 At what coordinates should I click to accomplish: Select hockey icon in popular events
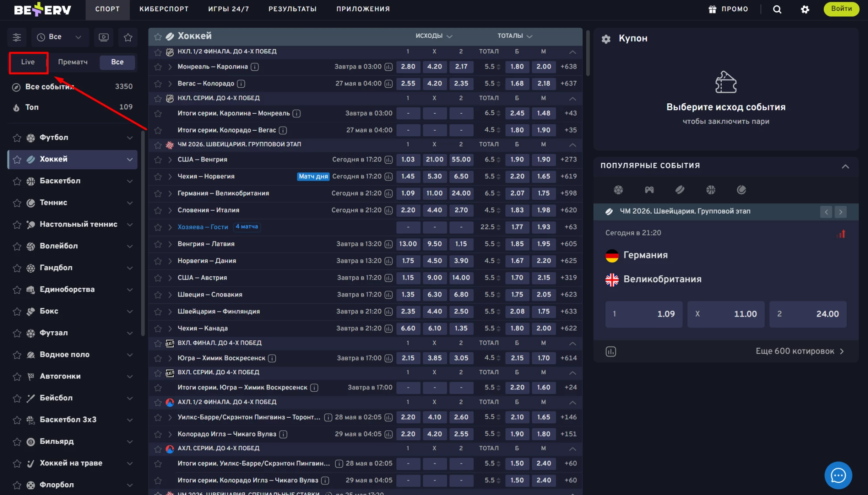tap(680, 190)
